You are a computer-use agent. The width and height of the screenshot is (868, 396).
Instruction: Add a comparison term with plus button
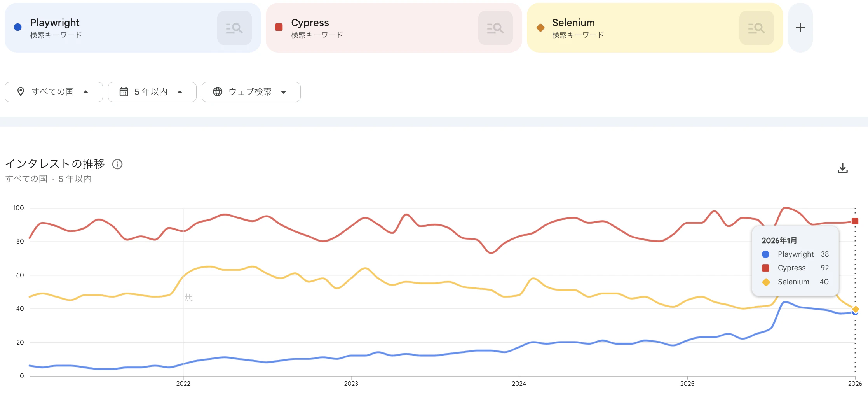pyautogui.click(x=800, y=28)
